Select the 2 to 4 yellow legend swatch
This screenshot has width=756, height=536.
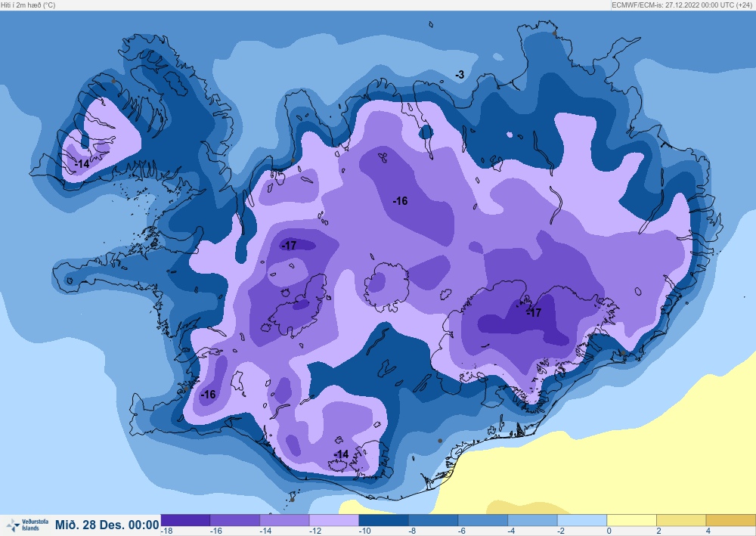click(681, 520)
